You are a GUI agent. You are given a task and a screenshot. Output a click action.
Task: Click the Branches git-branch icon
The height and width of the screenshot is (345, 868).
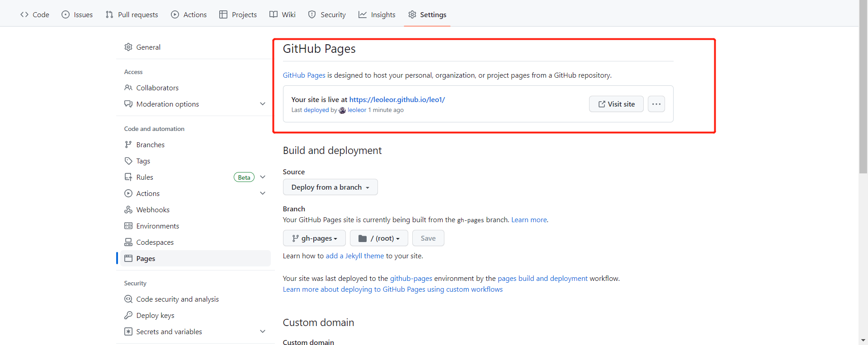coord(128,145)
